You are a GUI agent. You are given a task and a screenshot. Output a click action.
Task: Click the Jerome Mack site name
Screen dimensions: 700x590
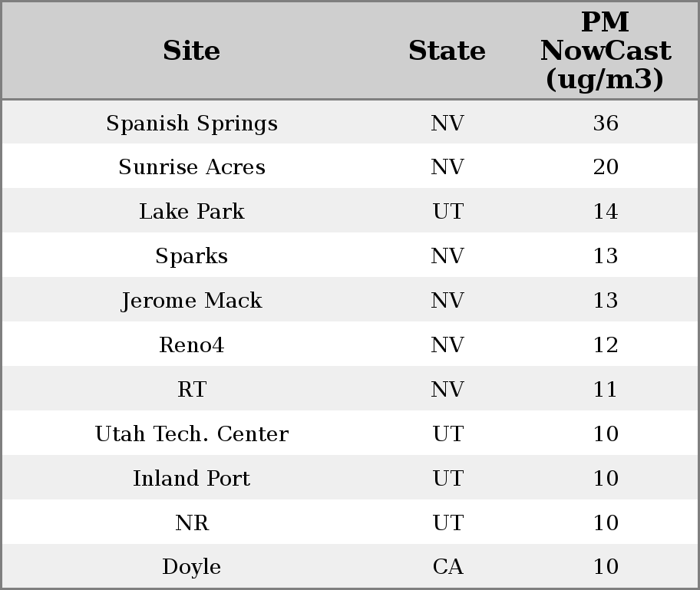coord(191,301)
